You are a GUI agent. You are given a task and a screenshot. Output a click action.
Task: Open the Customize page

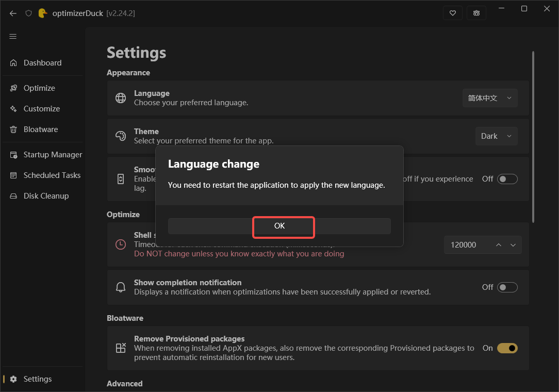pyautogui.click(x=43, y=109)
